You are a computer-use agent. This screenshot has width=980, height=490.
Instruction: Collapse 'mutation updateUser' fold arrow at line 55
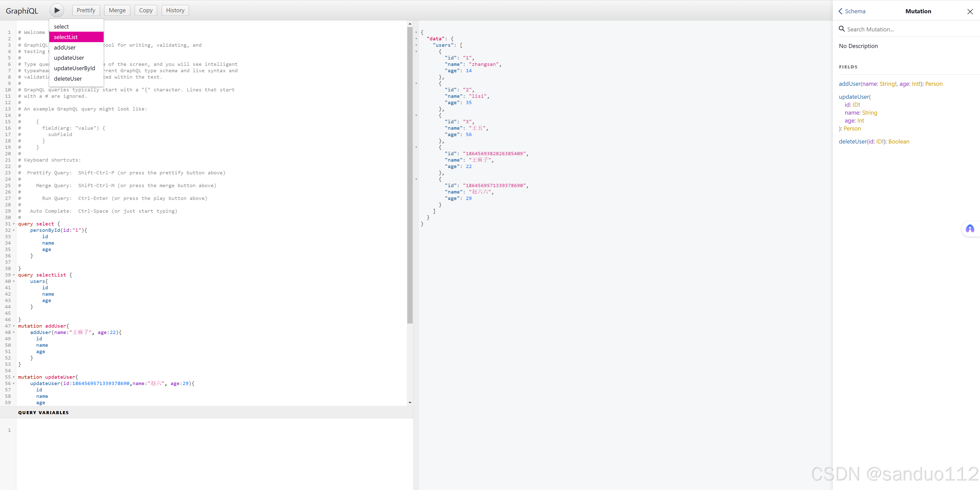pyautogui.click(x=14, y=377)
